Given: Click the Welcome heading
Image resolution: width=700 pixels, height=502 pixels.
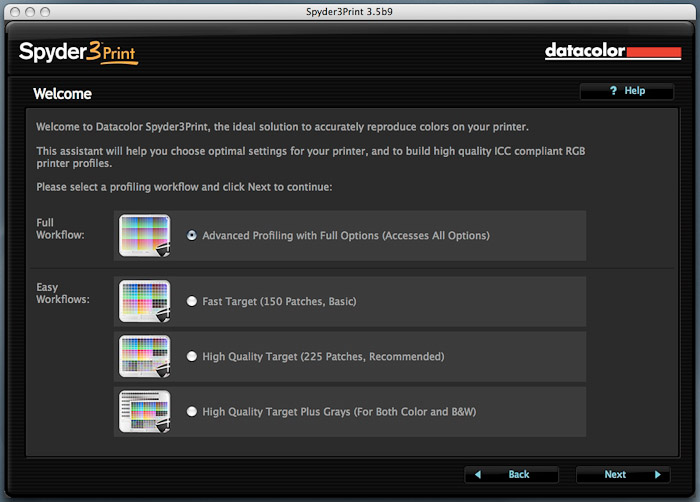Looking at the screenshot, I should pos(62,94).
